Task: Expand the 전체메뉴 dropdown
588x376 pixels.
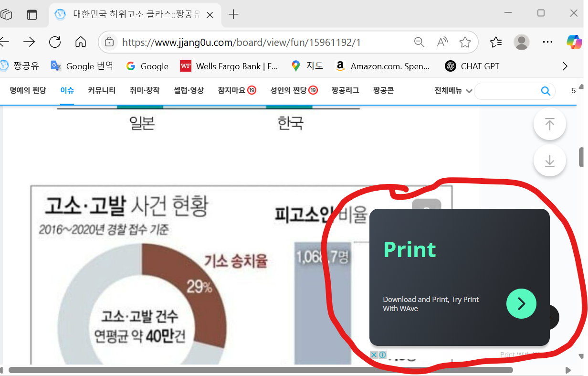Action: pos(453,90)
